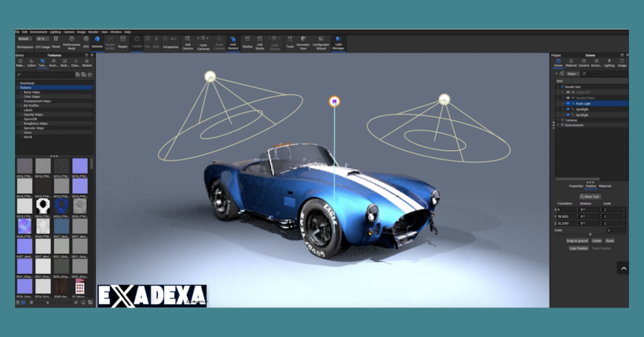The width and height of the screenshot is (644, 337).
Task: Toggle Lock Camera
Action: coord(233,43)
